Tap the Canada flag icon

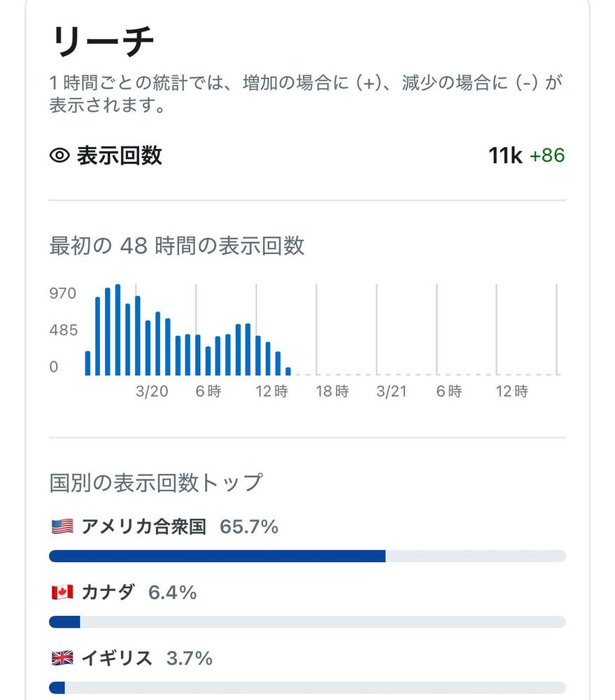tap(62, 593)
